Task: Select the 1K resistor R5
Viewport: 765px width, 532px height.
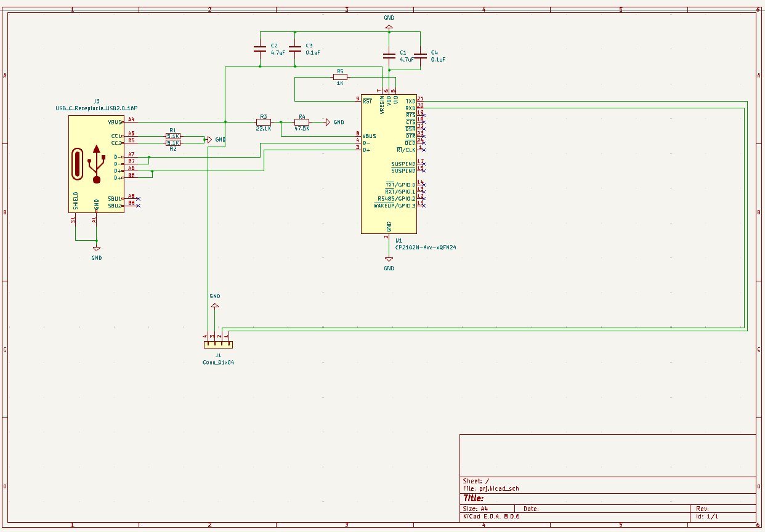Action: (340, 77)
